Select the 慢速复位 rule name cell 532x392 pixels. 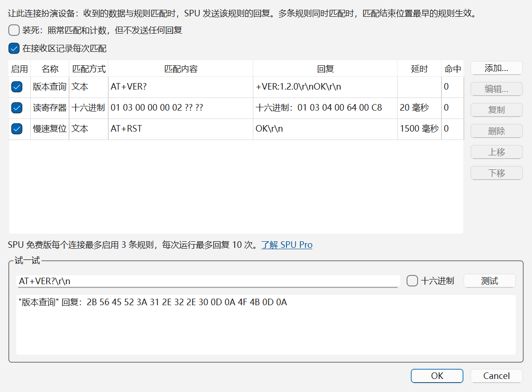pos(50,129)
